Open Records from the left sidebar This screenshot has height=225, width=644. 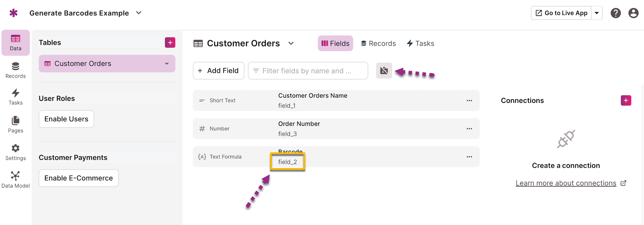point(16,70)
